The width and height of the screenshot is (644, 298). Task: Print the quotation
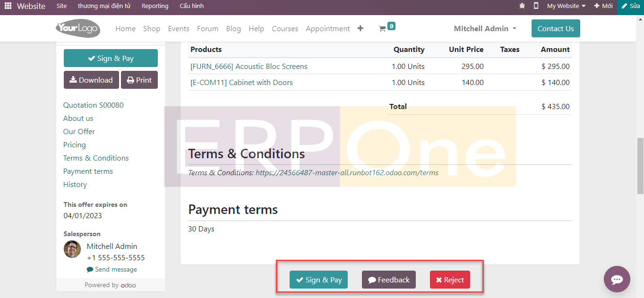pos(139,80)
